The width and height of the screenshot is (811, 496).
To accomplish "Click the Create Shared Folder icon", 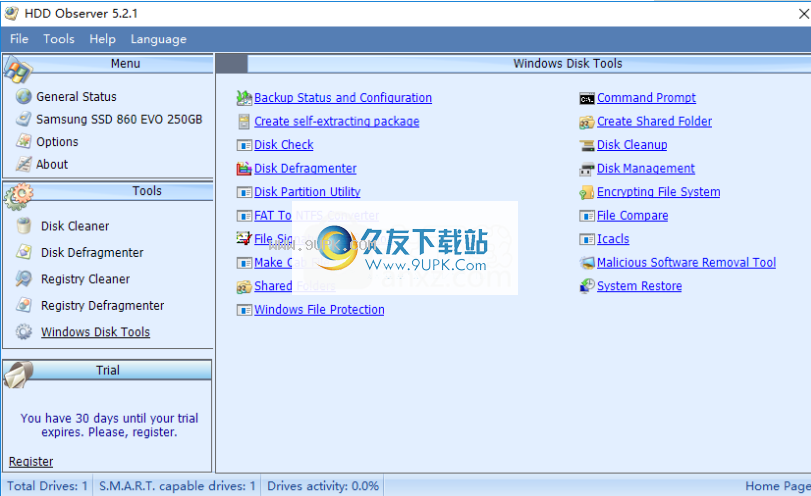I will tap(587, 122).
